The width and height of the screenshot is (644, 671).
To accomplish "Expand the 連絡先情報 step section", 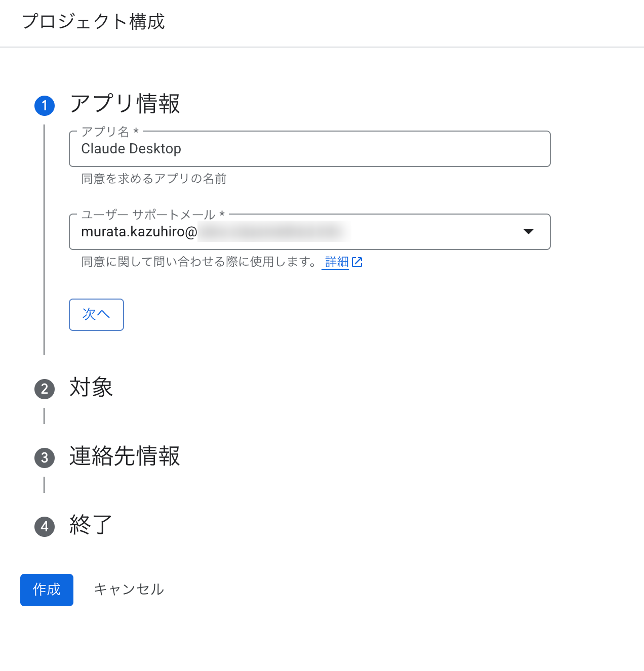I will click(x=124, y=457).
